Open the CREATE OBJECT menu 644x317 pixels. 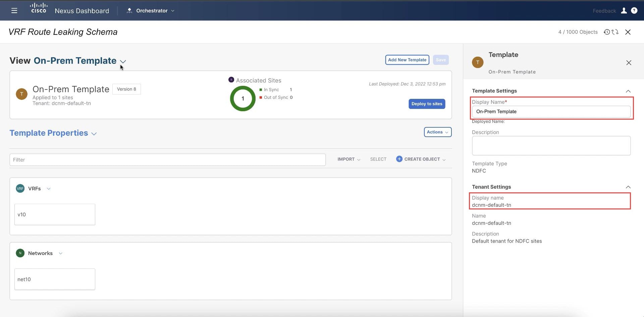tap(421, 159)
